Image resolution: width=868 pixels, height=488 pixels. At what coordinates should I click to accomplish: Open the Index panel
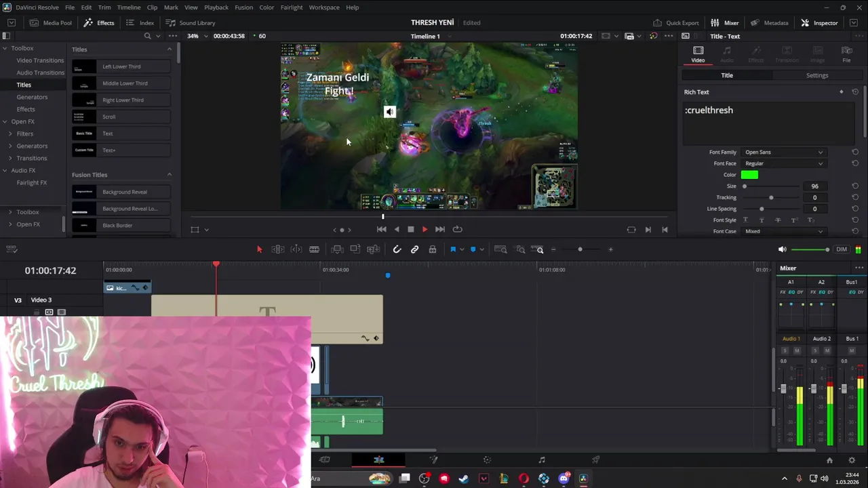coord(140,22)
